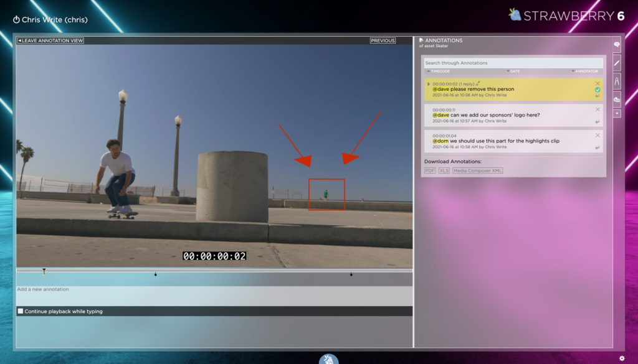Click the Search through Annotations field
638x364 pixels.
512,62
